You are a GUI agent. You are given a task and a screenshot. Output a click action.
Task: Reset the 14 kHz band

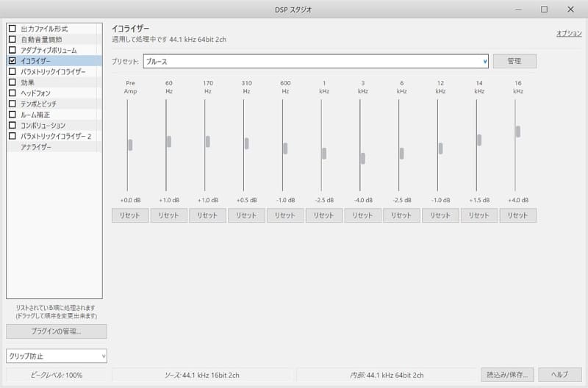coord(479,215)
